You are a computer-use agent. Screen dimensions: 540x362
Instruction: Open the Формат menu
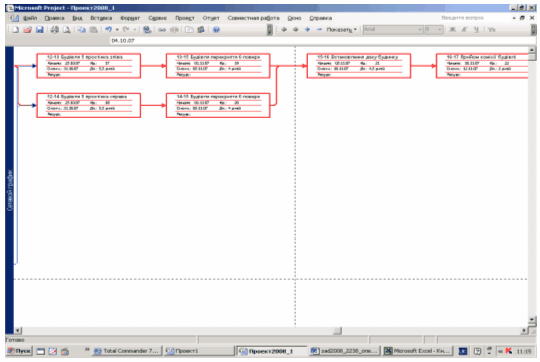[x=130, y=18]
